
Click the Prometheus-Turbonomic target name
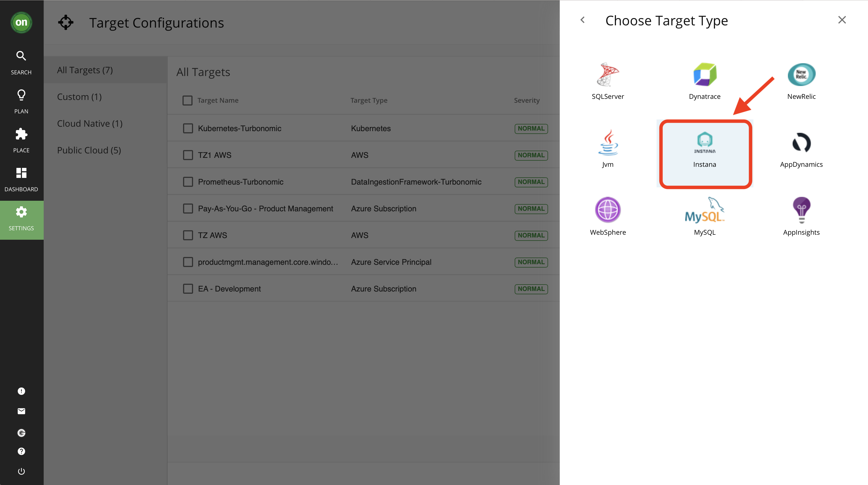[241, 182]
